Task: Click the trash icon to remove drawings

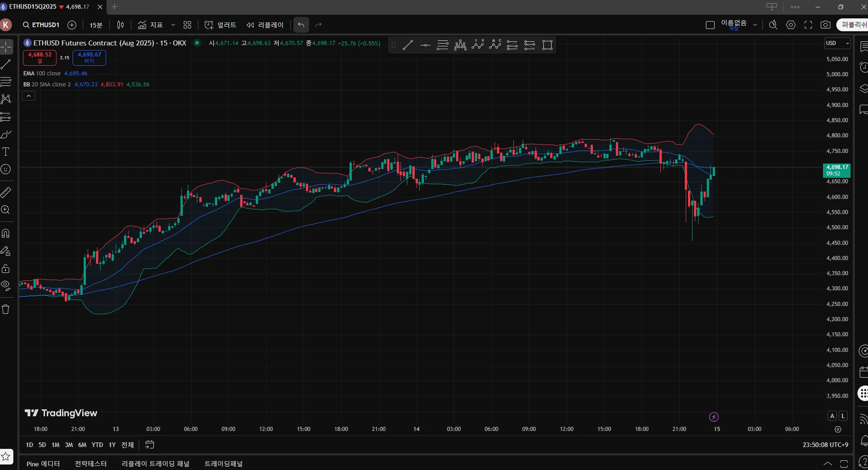Action: [6, 309]
